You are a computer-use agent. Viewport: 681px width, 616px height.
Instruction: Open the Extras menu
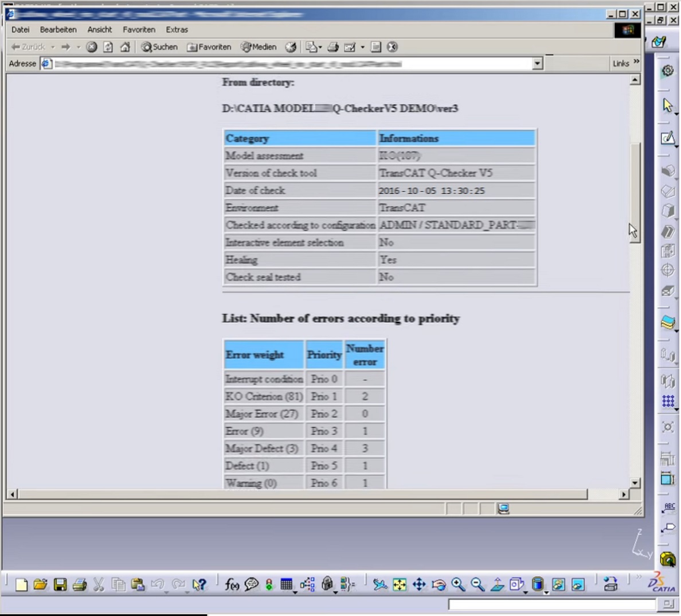click(x=177, y=30)
